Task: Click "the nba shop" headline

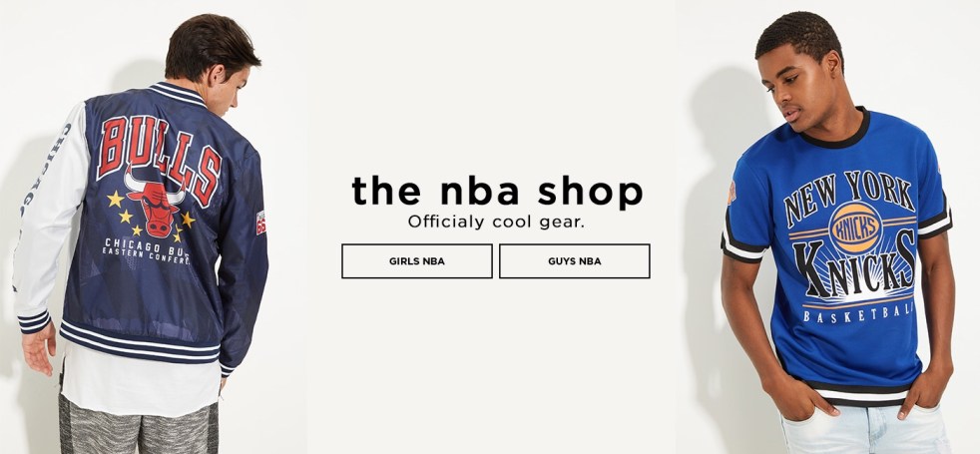Action: tap(497, 192)
